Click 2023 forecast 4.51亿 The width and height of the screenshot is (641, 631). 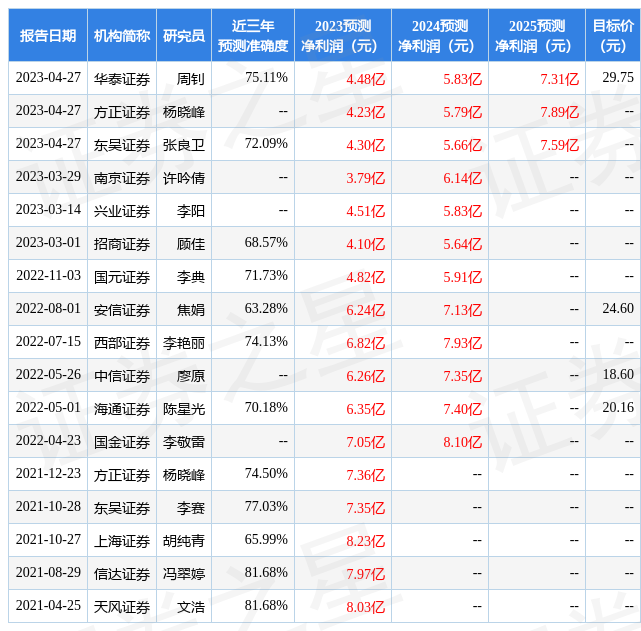pos(365,211)
